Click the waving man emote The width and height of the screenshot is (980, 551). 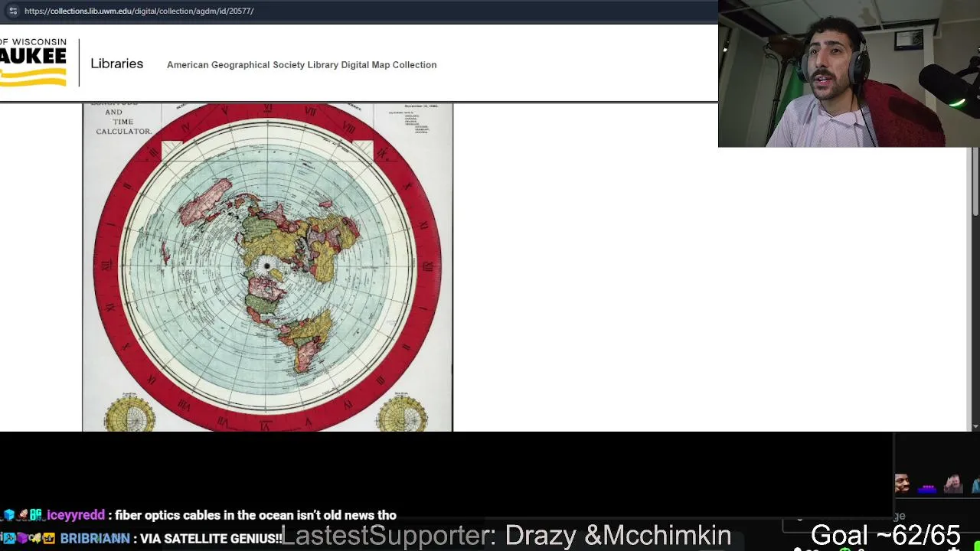953,484
